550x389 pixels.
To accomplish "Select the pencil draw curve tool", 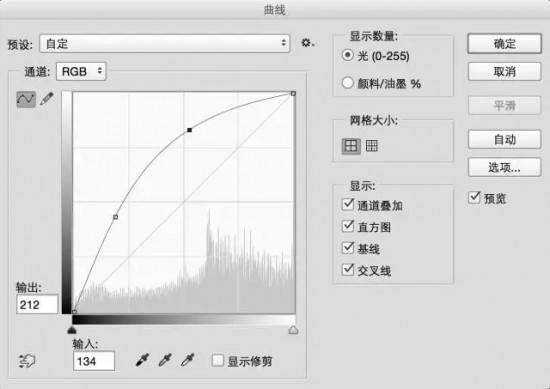I will 47,99.
